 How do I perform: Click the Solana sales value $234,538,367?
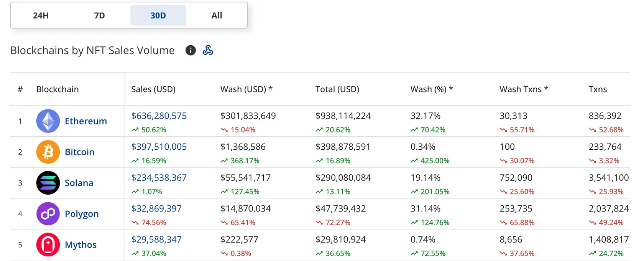pos(159,178)
